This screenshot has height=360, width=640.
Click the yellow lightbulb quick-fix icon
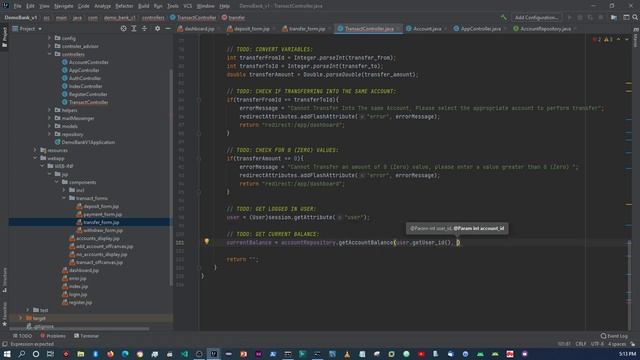coord(207,242)
